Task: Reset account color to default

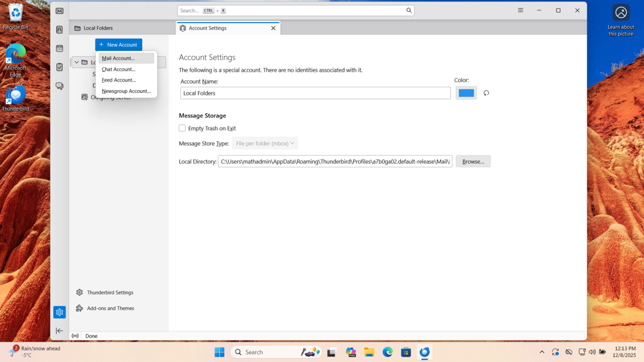Action: (x=486, y=93)
